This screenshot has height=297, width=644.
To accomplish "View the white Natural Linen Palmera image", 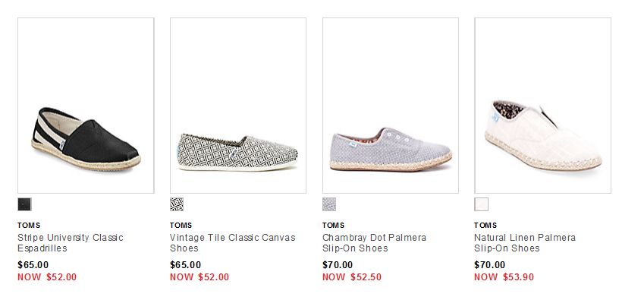I will [x=542, y=106].
